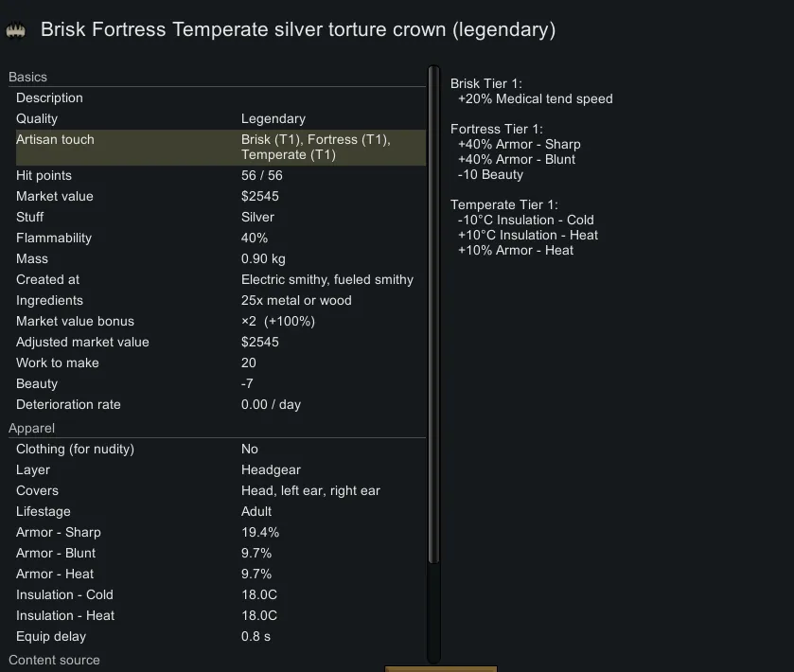Select the Quality stat row
Viewport: 794px width, 672px height.
(x=220, y=119)
